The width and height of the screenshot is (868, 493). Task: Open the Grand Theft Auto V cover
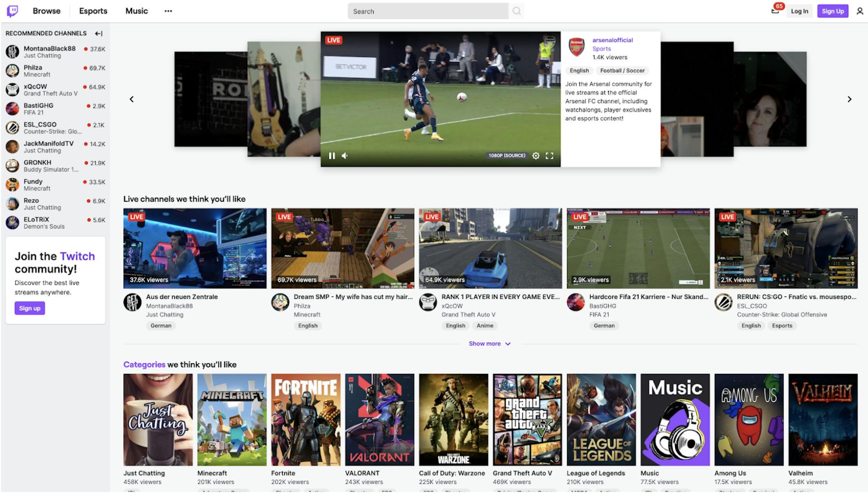[x=527, y=419]
